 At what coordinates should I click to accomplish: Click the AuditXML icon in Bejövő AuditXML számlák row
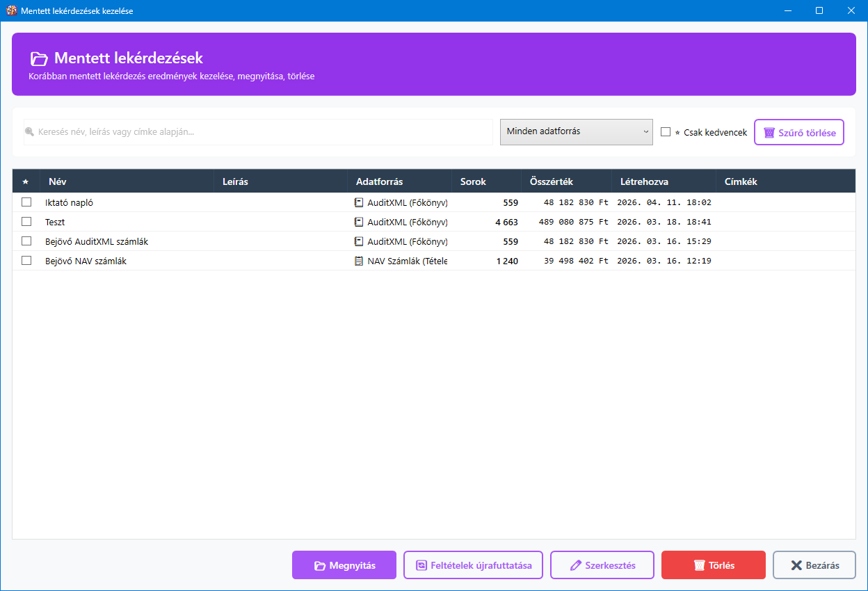(359, 241)
